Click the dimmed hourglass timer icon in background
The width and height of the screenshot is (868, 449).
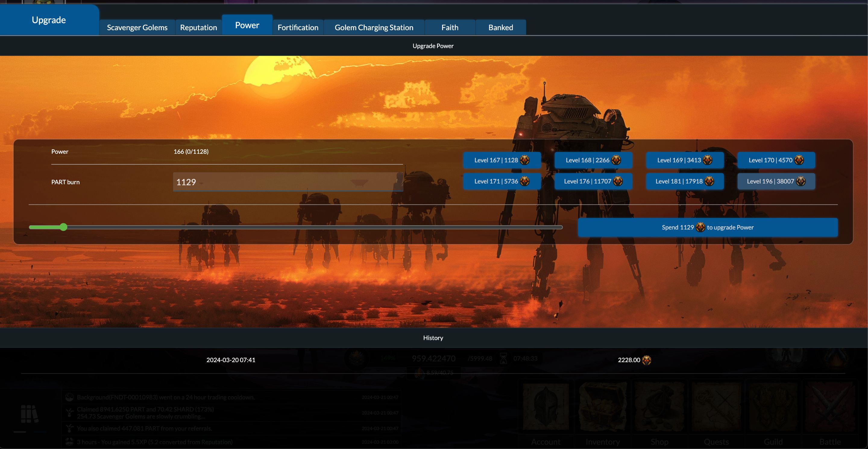pyautogui.click(x=503, y=358)
